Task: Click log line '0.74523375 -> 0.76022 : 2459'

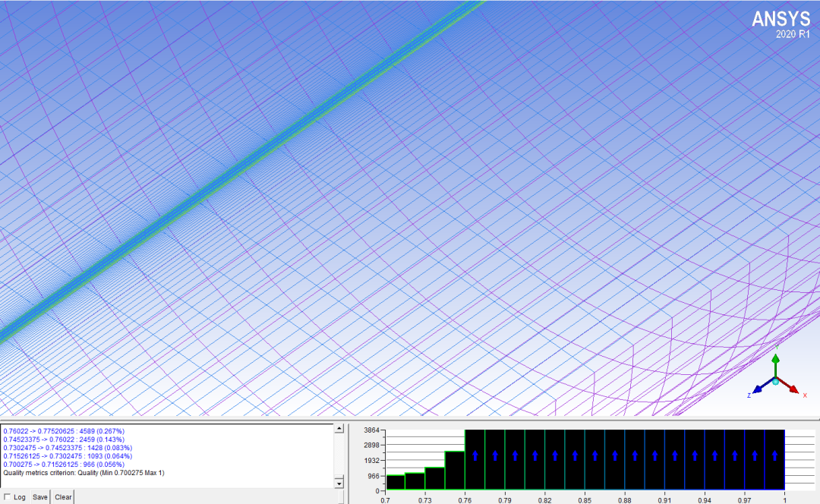Action: pyautogui.click(x=64, y=439)
